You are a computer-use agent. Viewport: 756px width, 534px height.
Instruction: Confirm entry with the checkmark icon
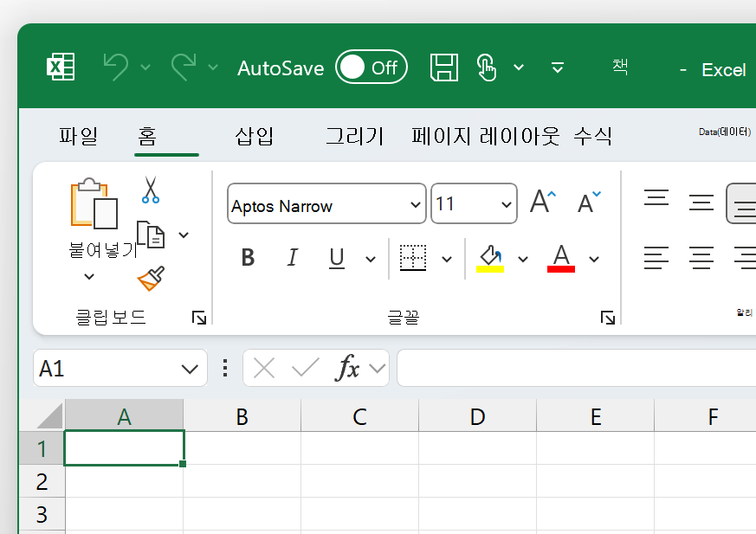coord(306,368)
